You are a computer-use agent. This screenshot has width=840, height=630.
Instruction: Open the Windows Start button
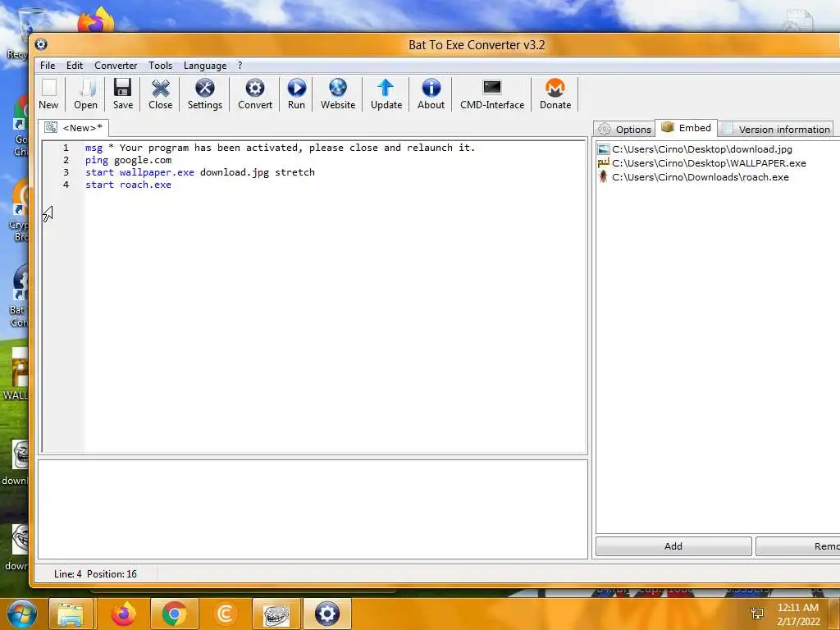pyautogui.click(x=21, y=614)
